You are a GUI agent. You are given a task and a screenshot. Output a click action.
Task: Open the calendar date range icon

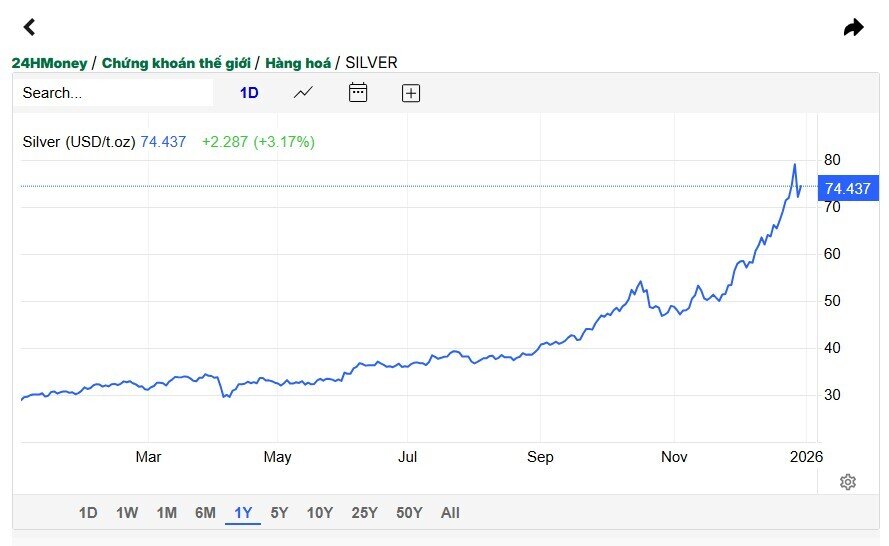[x=358, y=93]
